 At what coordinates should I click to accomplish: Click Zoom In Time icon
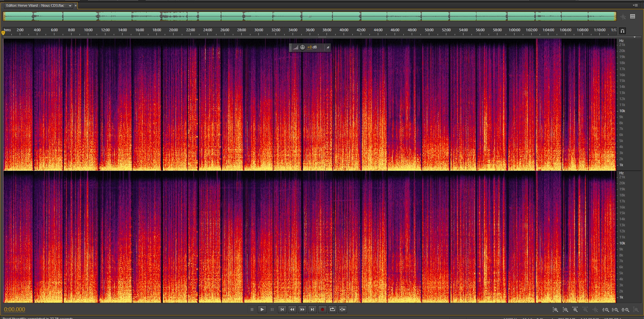(575, 310)
